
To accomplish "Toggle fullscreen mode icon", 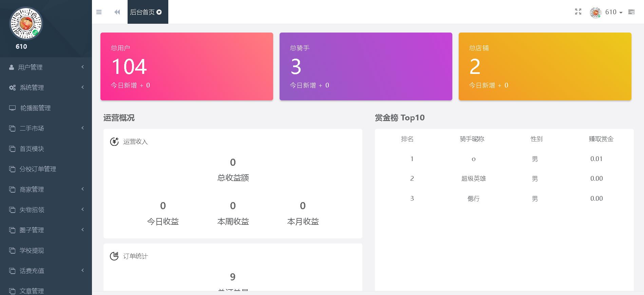I will point(578,12).
